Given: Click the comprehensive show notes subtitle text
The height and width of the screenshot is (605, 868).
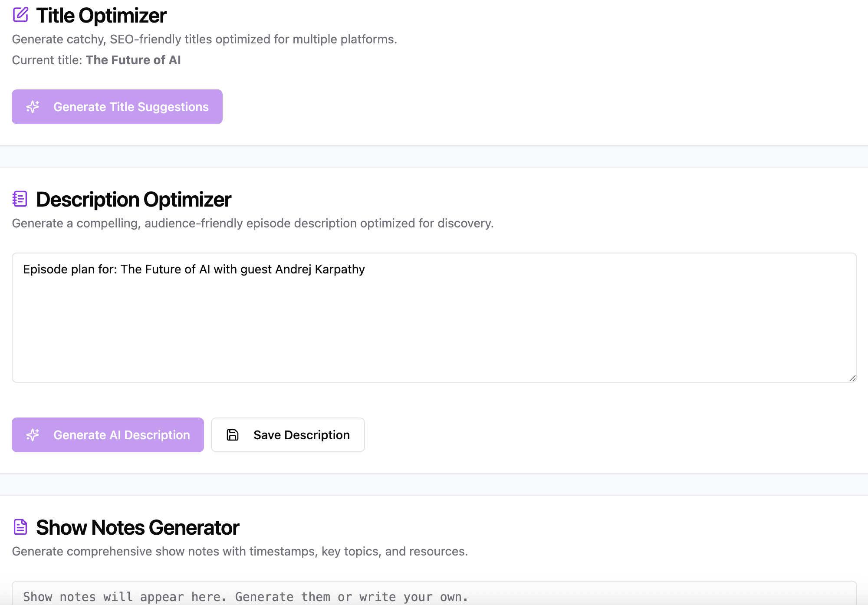Looking at the screenshot, I should click(x=240, y=551).
